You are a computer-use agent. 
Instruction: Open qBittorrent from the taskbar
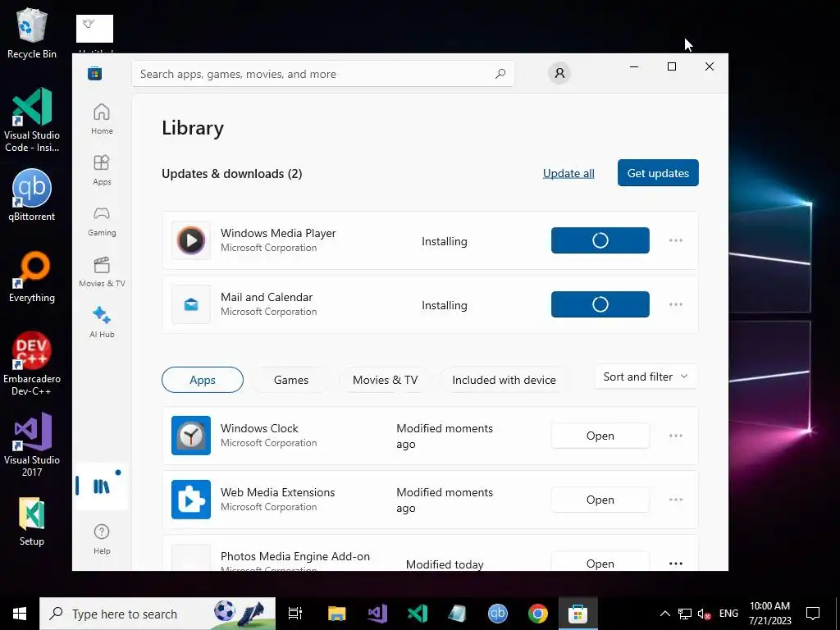pos(498,614)
